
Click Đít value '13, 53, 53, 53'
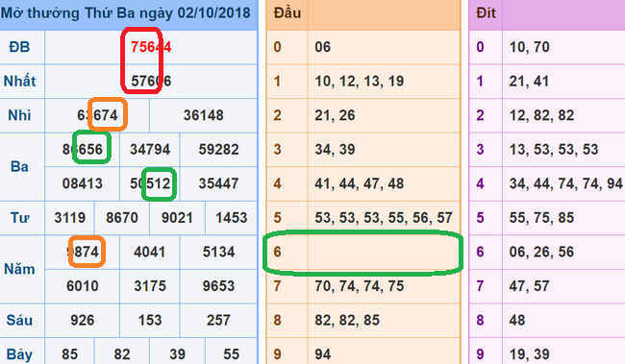(x=554, y=150)
